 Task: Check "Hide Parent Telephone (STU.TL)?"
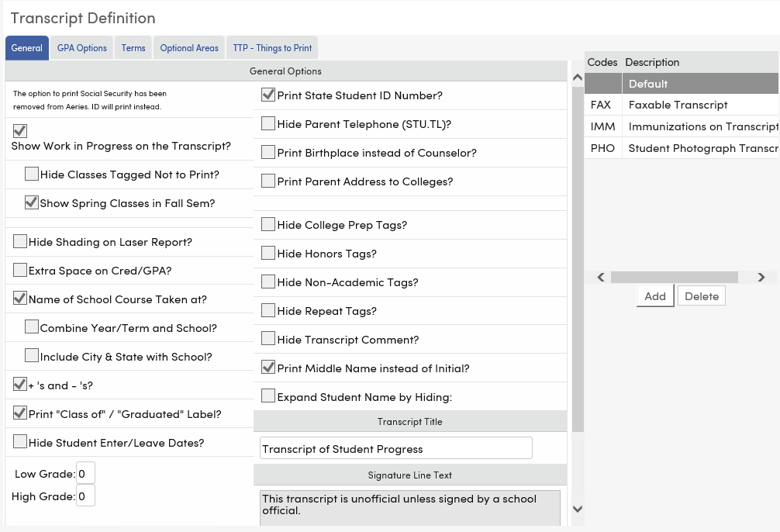pos(267,124)
